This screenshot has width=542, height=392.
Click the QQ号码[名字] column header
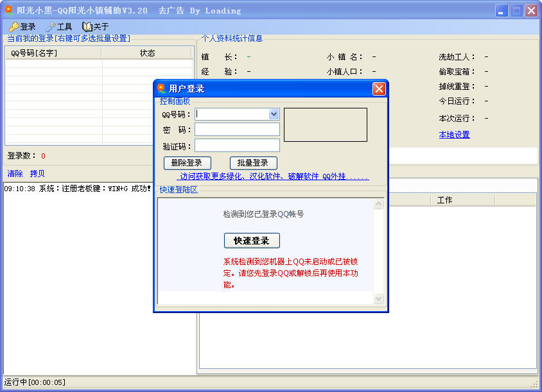pyautogui.click(x=53, y=53)
